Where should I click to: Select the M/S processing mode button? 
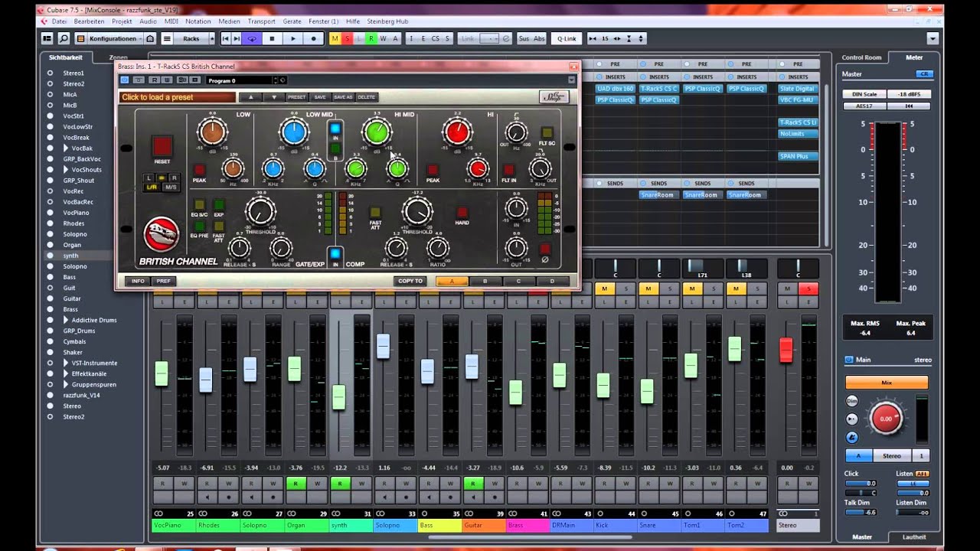coord(170,187)
